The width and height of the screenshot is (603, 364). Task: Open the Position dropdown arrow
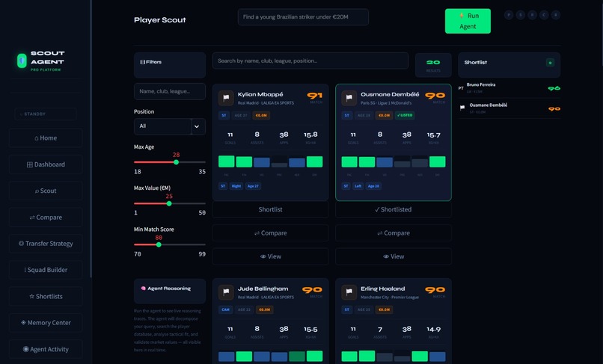tap(197, 126)
